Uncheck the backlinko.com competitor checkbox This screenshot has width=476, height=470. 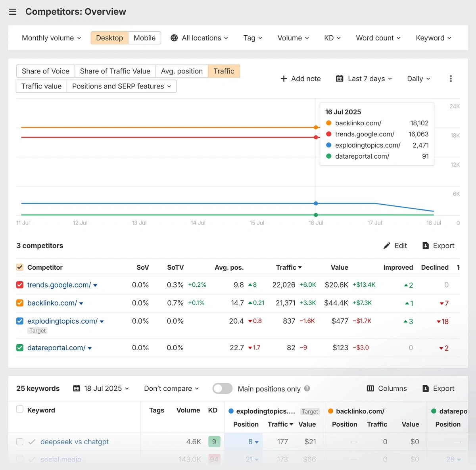[20, 303]
